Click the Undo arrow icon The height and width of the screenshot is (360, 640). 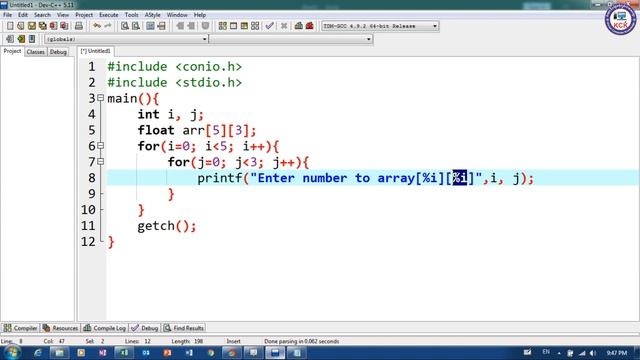[x=97, y=26]
